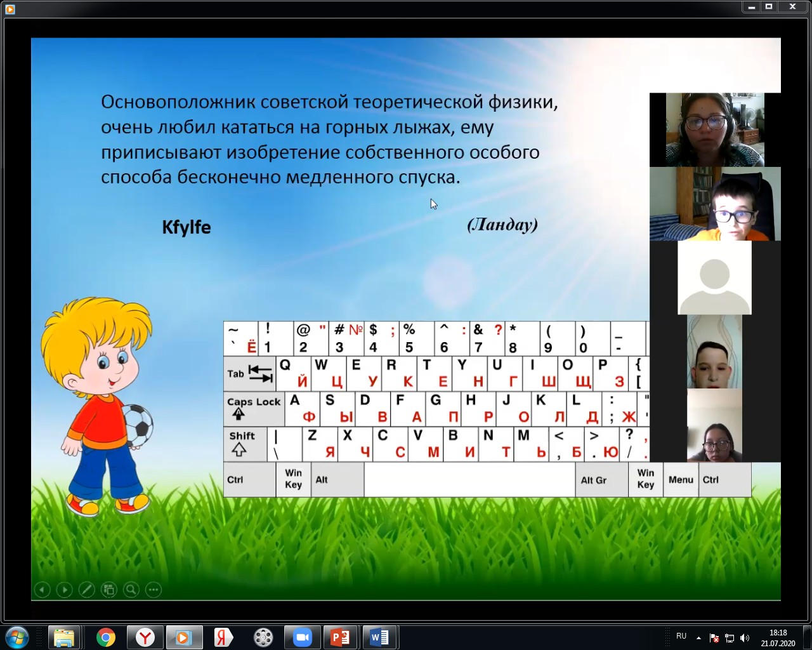The image size is (812, 650).
Task: Show all slides grid view
Action: coord(108,590)
